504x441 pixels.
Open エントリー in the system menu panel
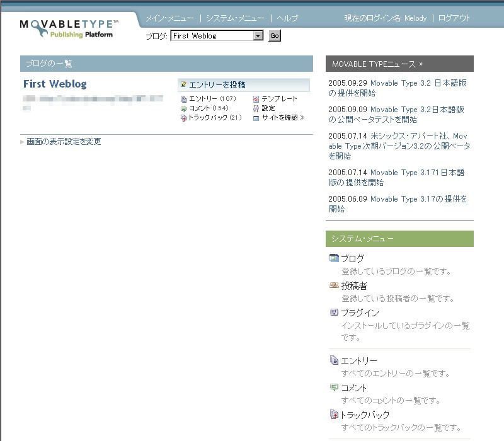[x=358, y=360]
